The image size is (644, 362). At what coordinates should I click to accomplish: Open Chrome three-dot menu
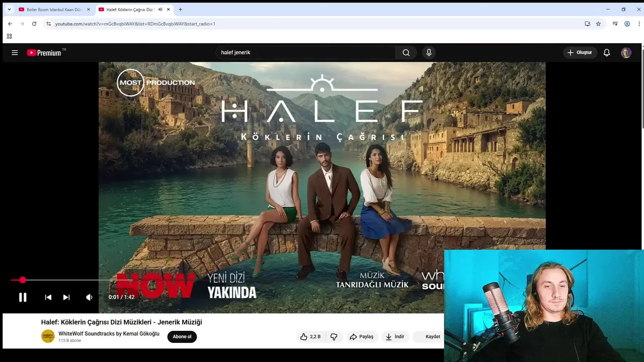coord(639,24)
